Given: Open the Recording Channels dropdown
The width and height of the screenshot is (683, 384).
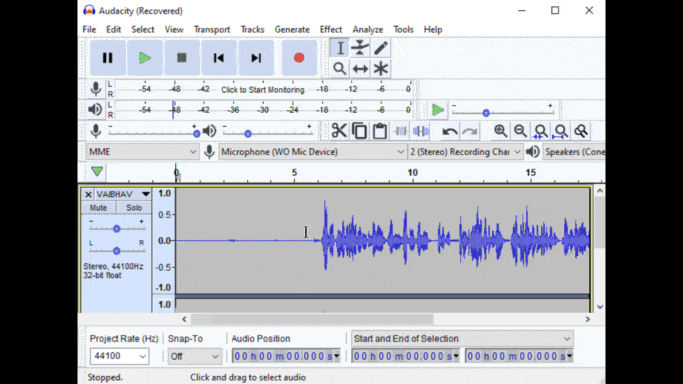Looking at the screenshot, I should pos(465,152).
